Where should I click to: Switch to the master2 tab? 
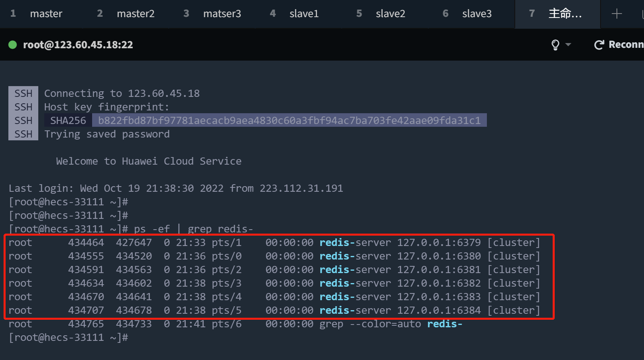coord(135,14)
